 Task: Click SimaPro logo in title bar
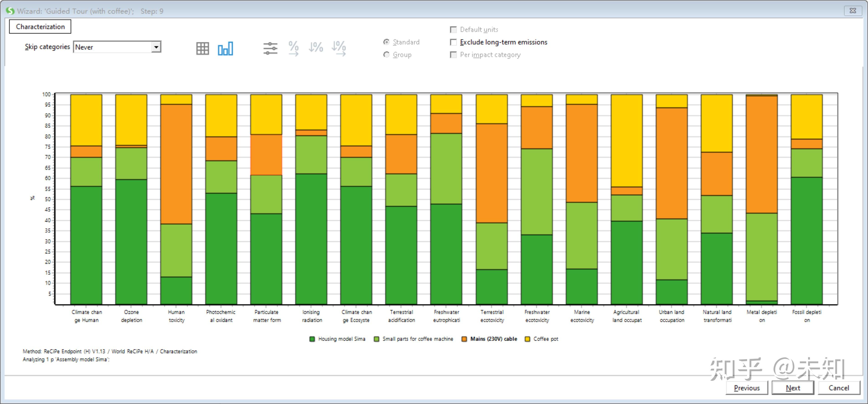10,11
